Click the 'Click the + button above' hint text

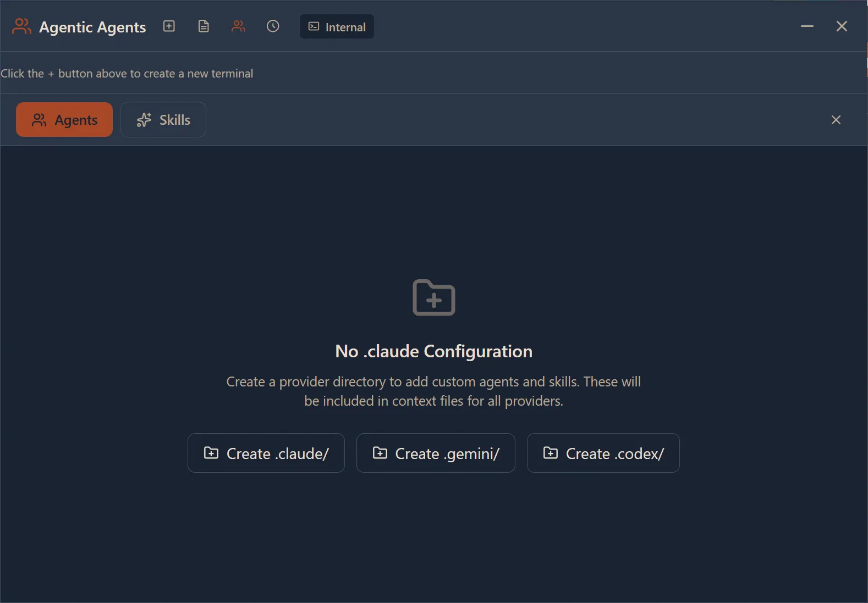pyautogui.click(x=127, y=74)
